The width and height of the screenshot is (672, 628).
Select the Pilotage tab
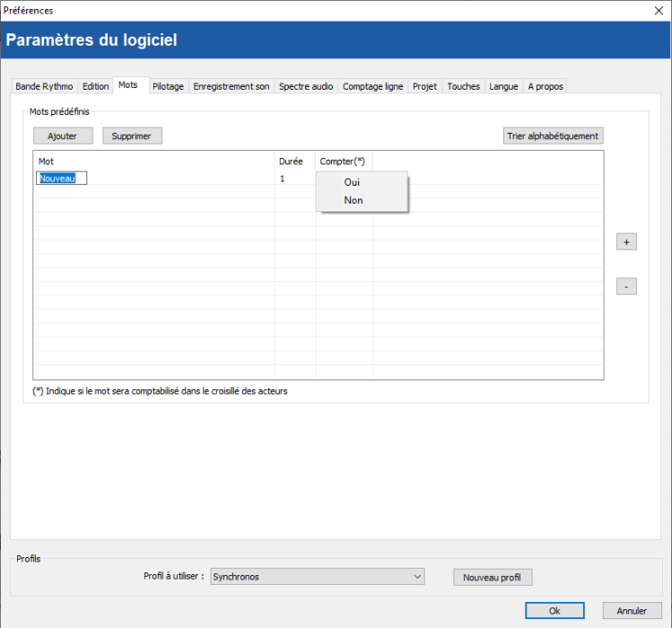168,86
